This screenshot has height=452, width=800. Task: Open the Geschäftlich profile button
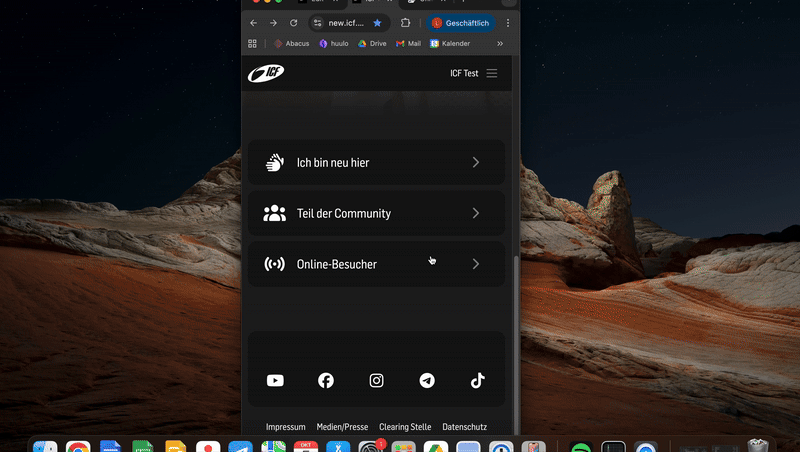pyautogui.click(x=461, y=23)
